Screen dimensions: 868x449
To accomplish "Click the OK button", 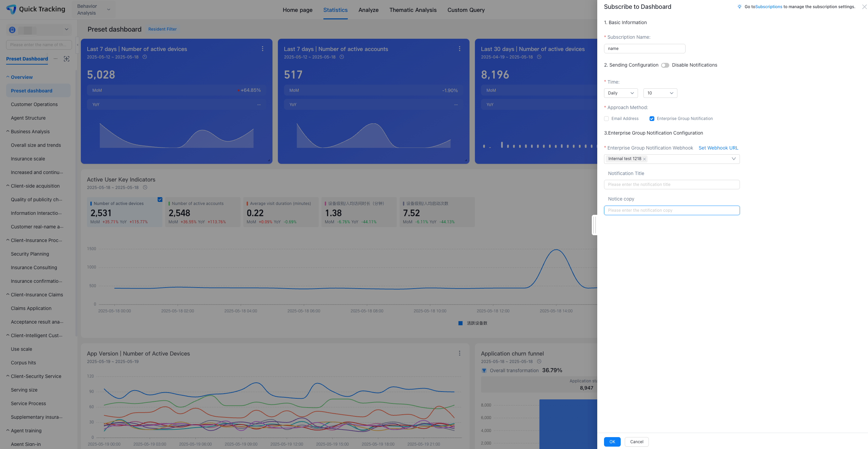I will click(612, 442).
